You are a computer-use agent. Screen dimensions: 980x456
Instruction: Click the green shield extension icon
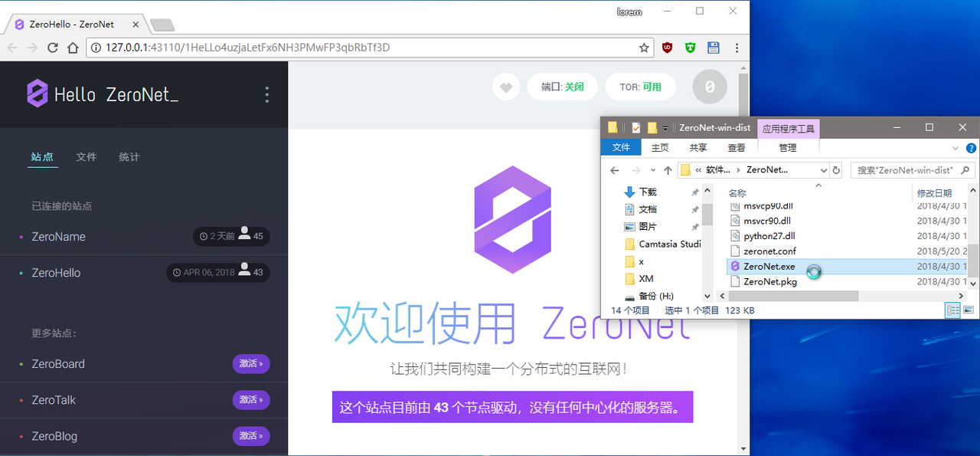click(691, 48)
